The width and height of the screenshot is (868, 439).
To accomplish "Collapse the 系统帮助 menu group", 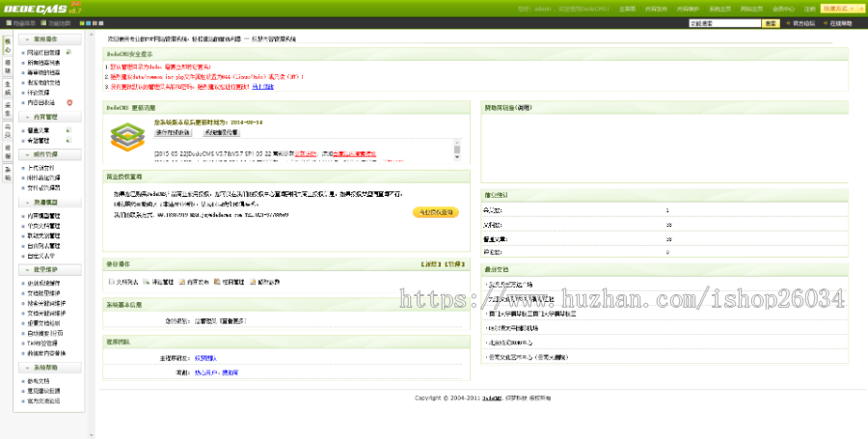I will tap(50, 368).
